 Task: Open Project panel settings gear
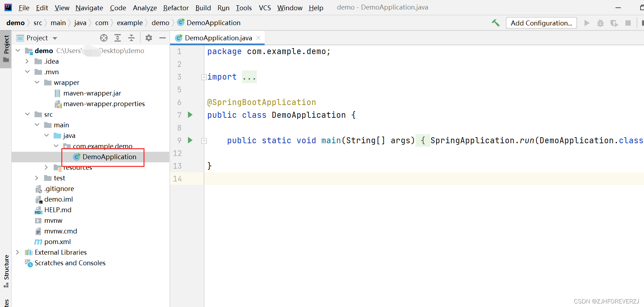tap(149, 38)
